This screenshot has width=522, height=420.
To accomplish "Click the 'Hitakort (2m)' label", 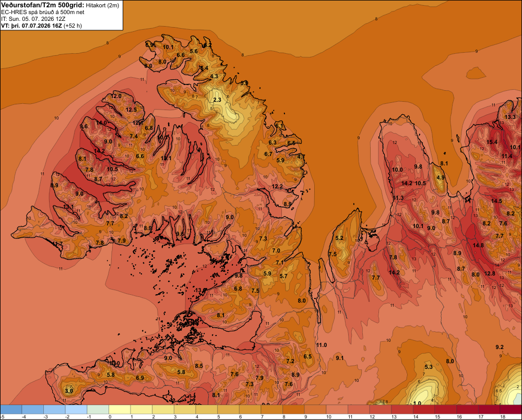I will click(x=102, y=5).
